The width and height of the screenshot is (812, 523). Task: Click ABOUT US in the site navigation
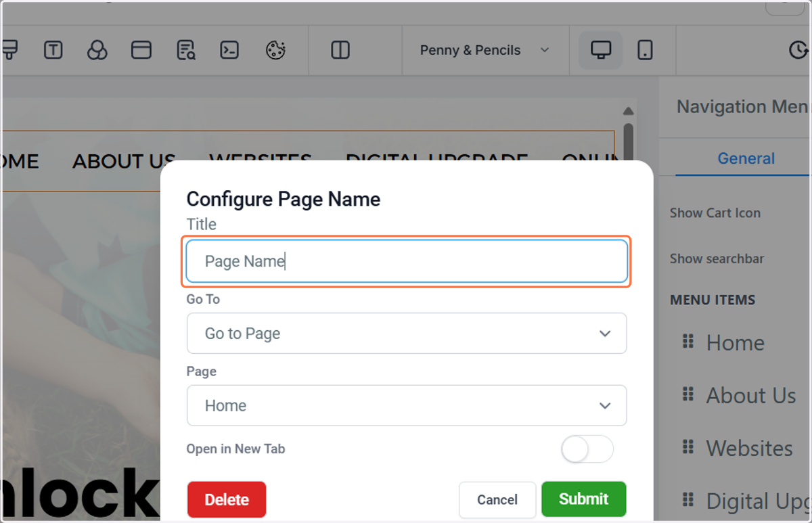[124, 161]
